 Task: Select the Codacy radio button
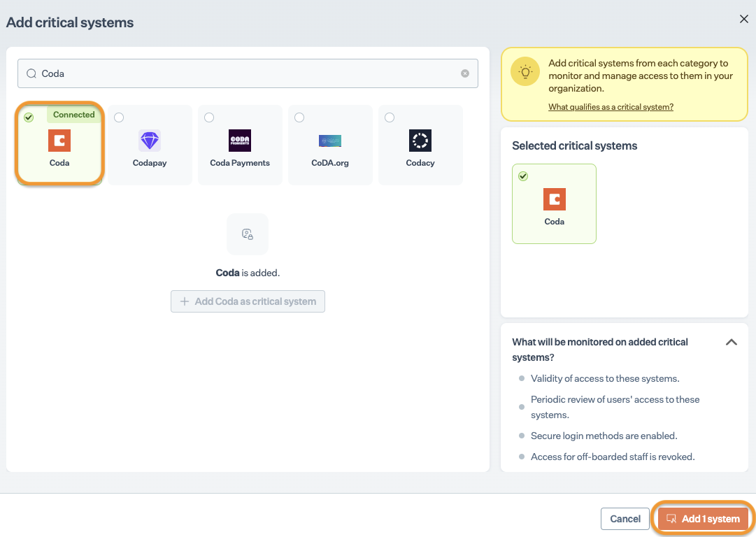click(x=390, y=117)
